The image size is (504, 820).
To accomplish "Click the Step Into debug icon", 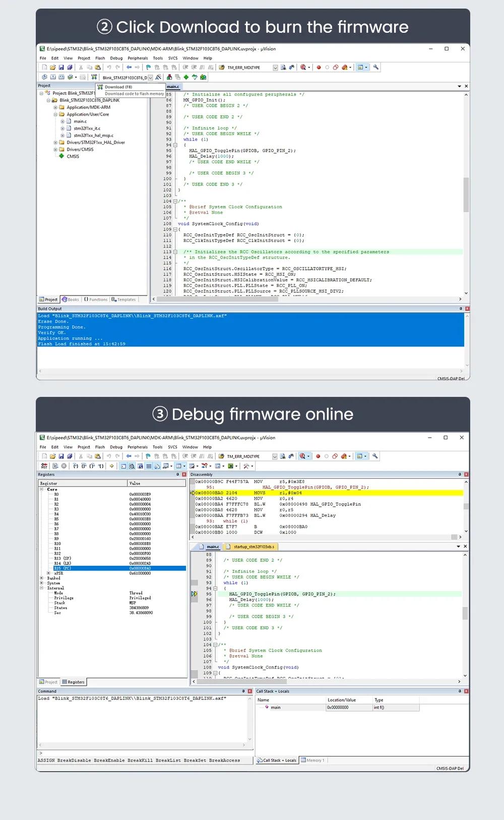I will tap(76, 466).
